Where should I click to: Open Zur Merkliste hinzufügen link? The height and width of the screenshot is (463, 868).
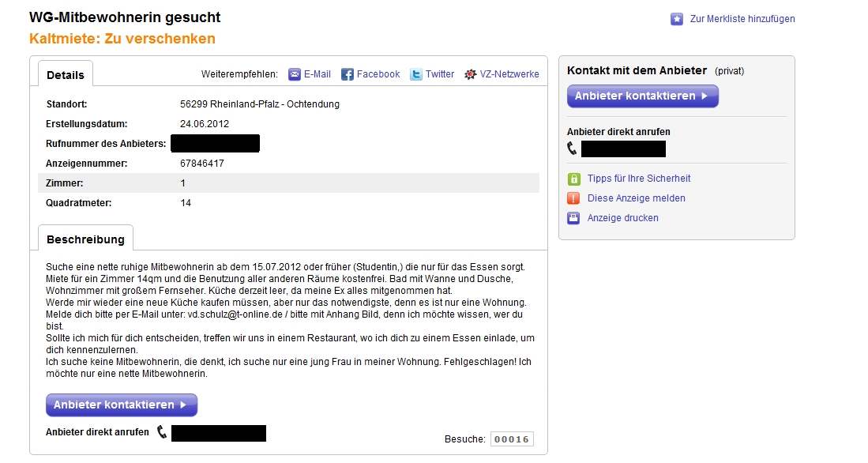(742, 19)
